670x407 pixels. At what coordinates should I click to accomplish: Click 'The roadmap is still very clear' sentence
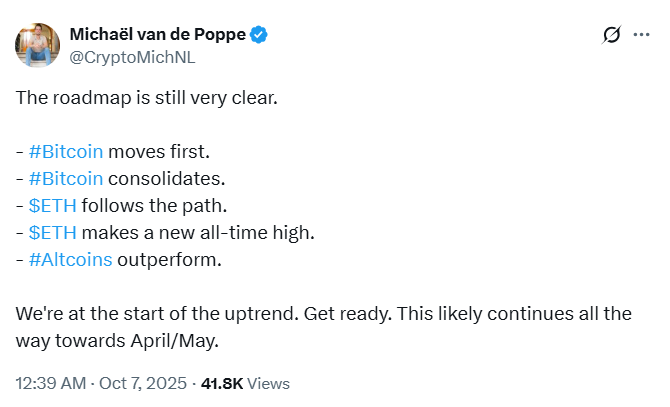(x=145, y=98)
